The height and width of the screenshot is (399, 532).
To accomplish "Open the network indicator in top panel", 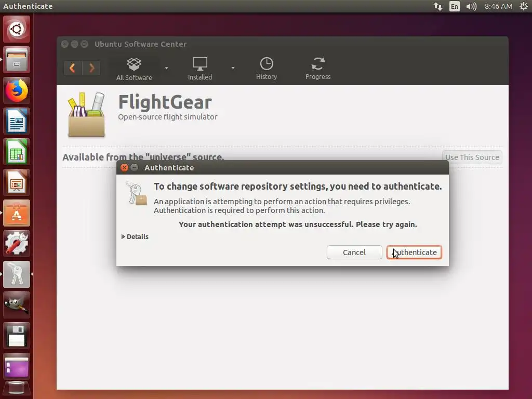I will pyautogui.click(x=437, y=6).
